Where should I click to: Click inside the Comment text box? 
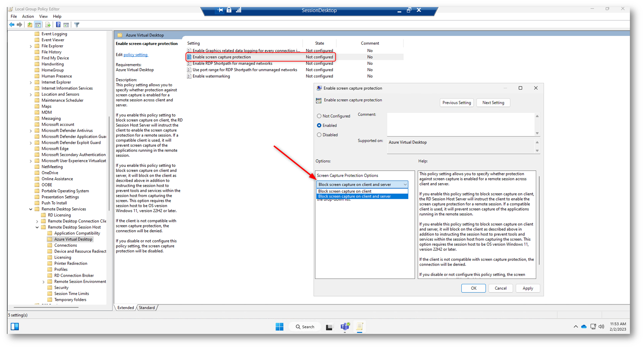coord(460,124)
